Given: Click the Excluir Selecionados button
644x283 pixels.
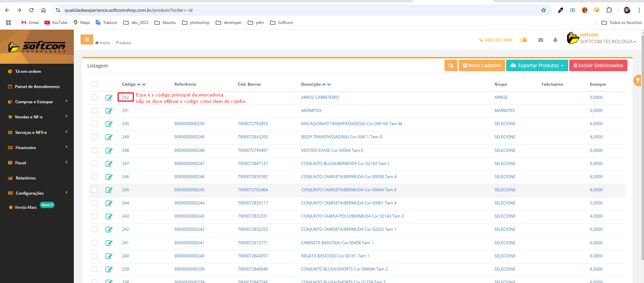Looking at the screenshot, I should coord(598,65).
